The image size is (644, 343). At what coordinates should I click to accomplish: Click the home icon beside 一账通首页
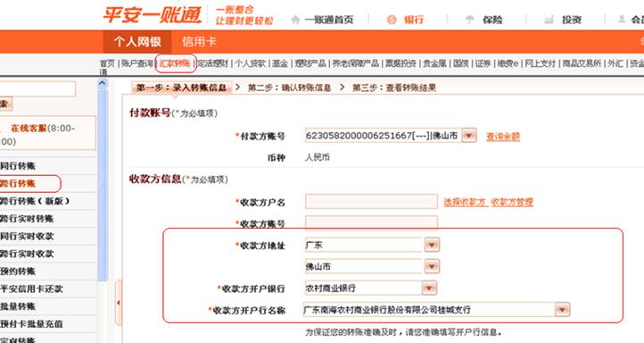point(295,20)
